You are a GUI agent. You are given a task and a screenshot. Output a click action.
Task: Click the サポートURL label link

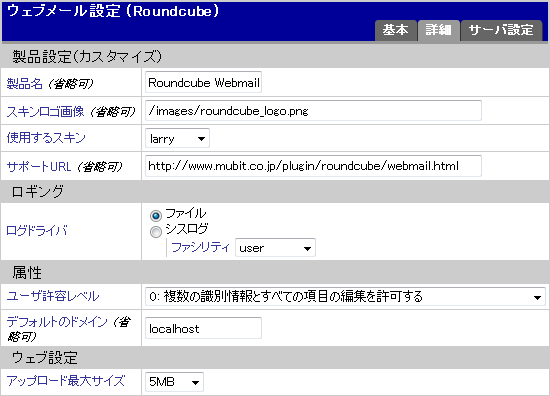click(39, 166)
